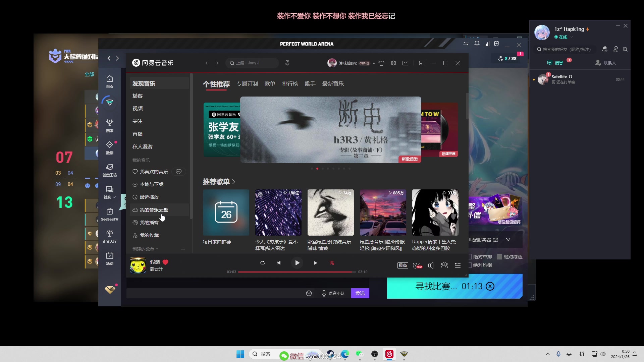Cancel 寻找比赛 matchmaking with the X

490,286
